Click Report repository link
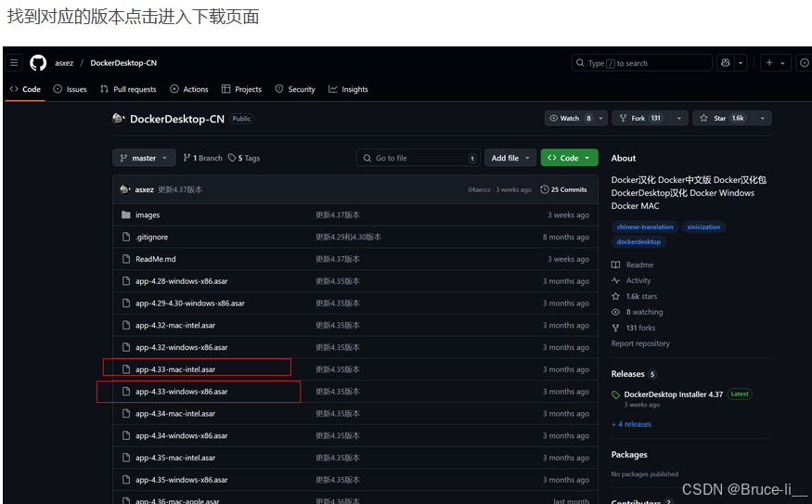 pos(640,343)
